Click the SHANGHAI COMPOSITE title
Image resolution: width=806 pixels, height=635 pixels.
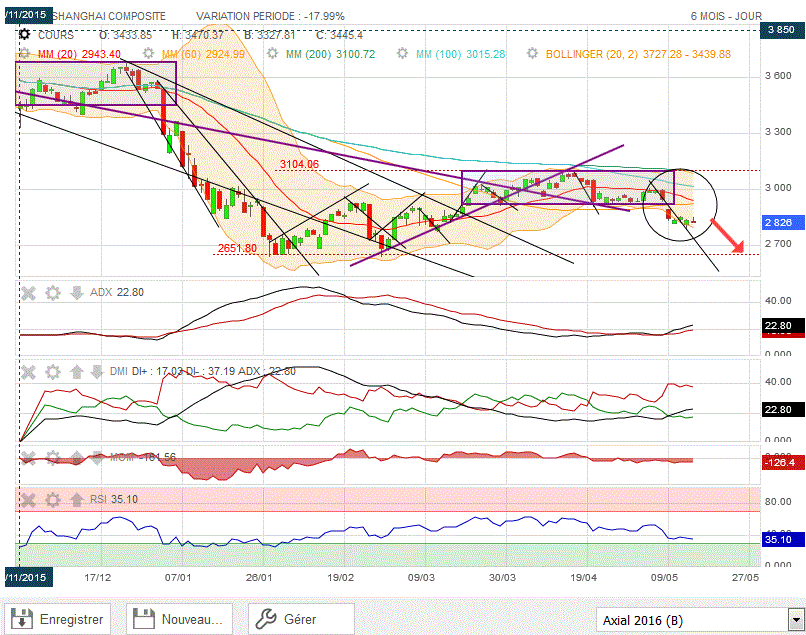click(x=108, y=16)
